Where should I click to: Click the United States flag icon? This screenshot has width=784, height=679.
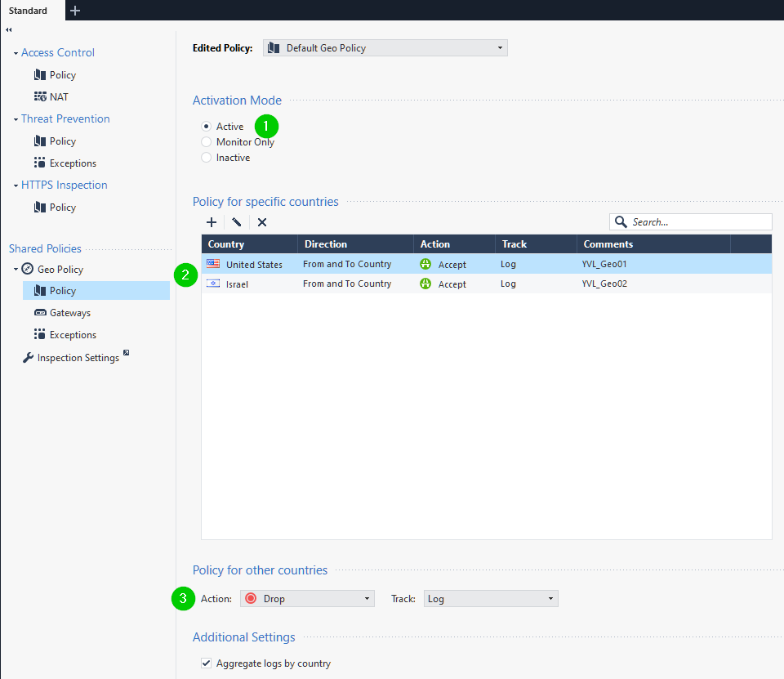tap(213, 264)
